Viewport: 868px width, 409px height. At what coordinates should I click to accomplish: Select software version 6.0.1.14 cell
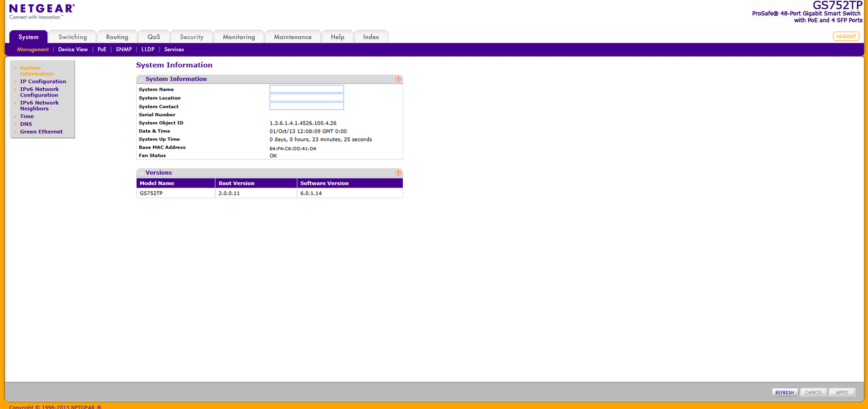click(x=350, y=193)
